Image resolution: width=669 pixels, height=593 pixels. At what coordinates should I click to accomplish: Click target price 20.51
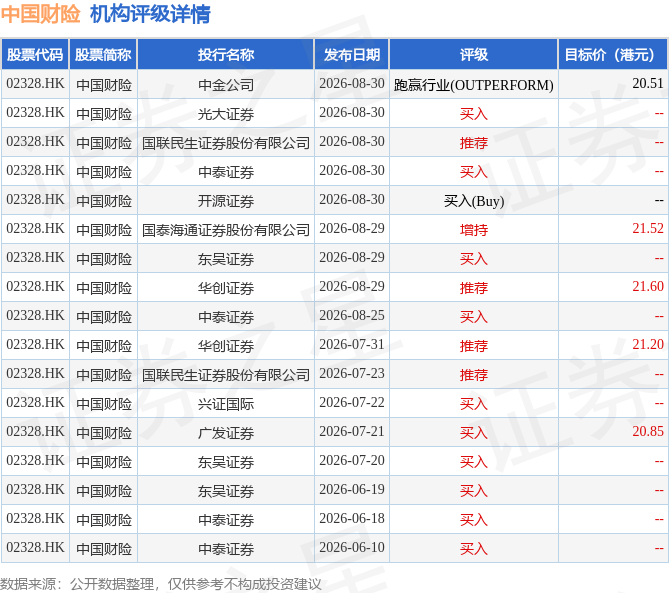click(648, 84)
